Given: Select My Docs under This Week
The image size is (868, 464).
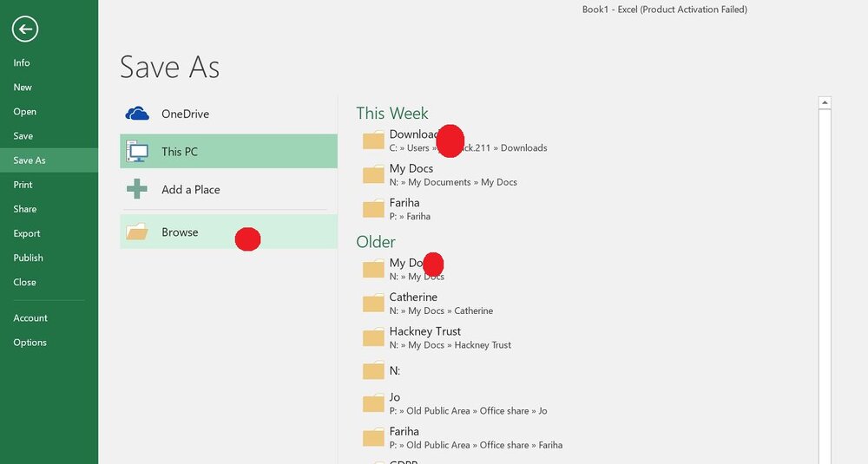Looking at the screenshot, I should [x=584, y=175].
